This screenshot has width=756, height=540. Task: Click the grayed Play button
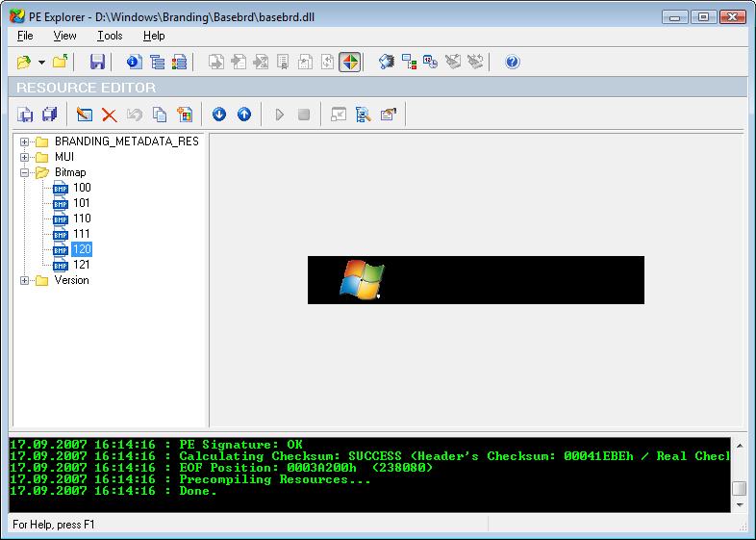pos(279,115)
